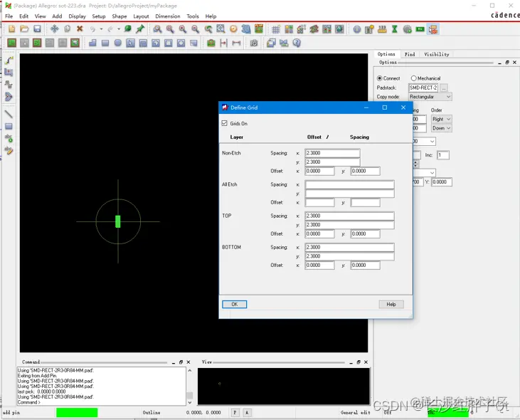The width and height of the screenshot is (520, 420).
Task: Select the Move tool icon
Action: coord(54,29)
